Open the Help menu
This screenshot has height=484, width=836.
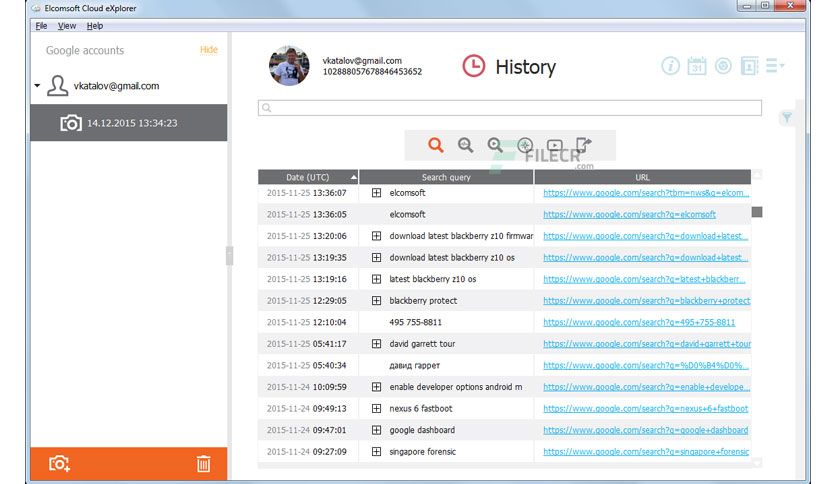coord(94,26)
